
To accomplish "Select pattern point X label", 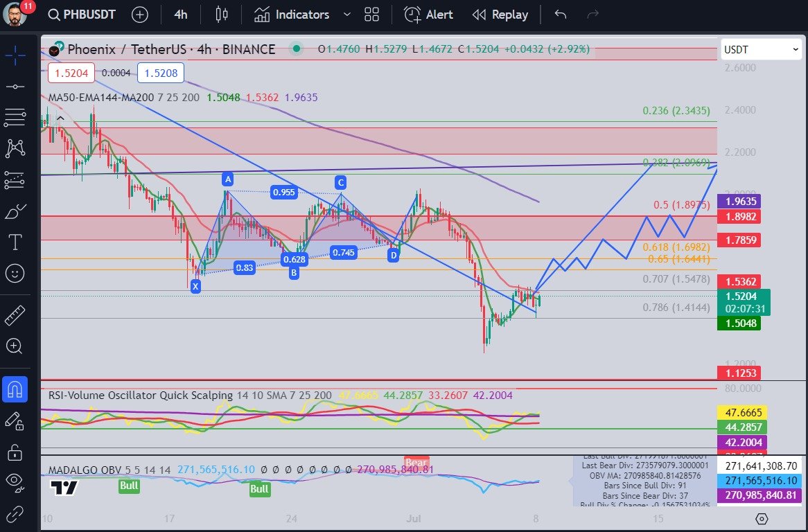I will tap(195, 287).
